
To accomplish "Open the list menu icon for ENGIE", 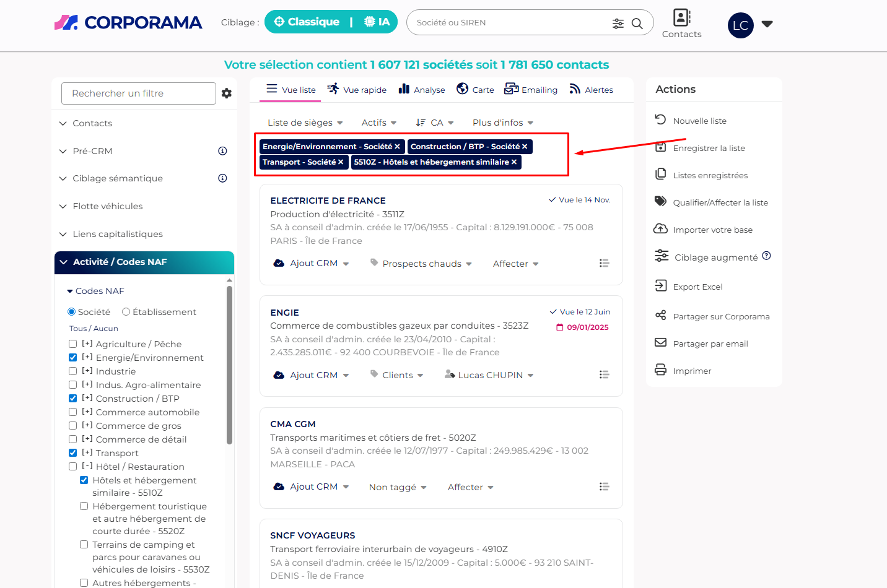I will click(x=604, y=374).
